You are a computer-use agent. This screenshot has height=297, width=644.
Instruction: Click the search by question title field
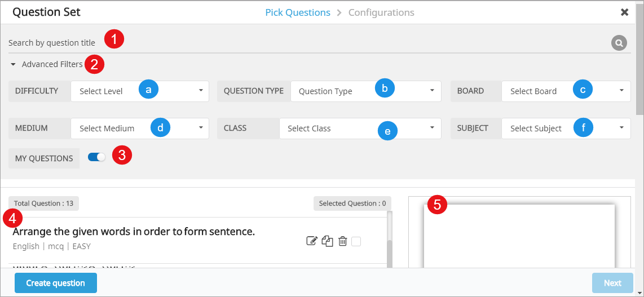point(305,43)
